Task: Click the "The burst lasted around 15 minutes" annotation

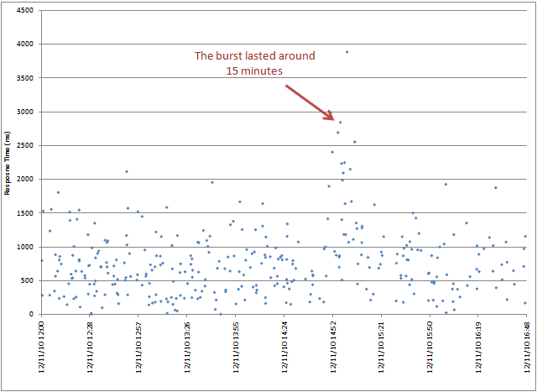Action: pos(254,64)
